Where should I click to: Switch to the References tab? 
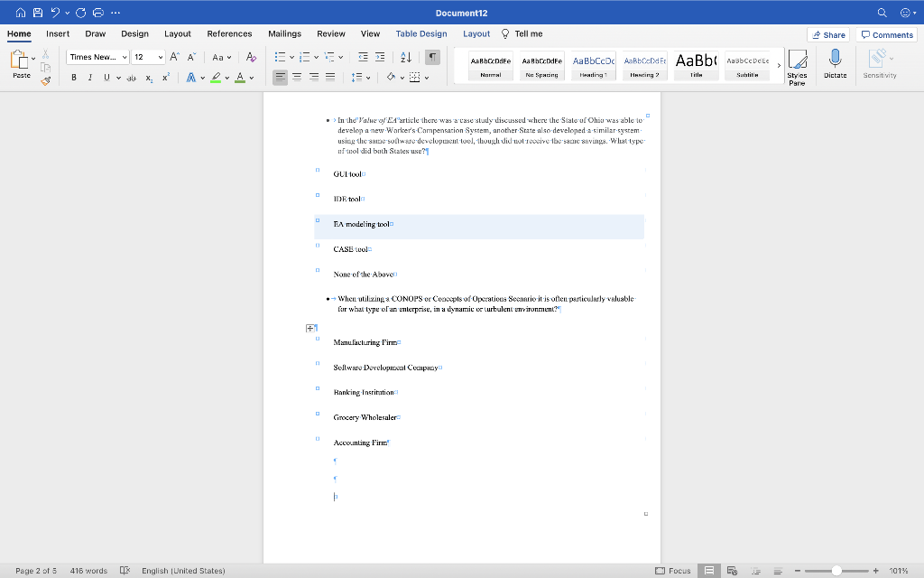pos(229,33)
